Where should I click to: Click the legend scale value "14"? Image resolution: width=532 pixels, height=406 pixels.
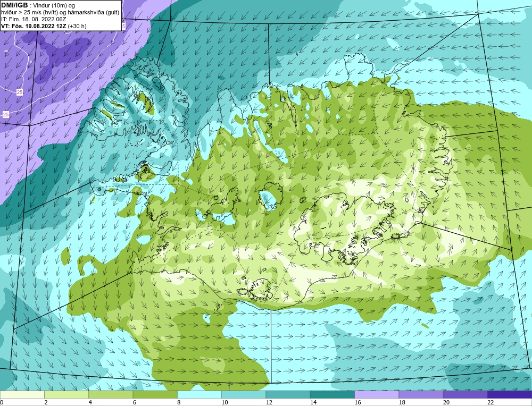(x=313, y=402)
